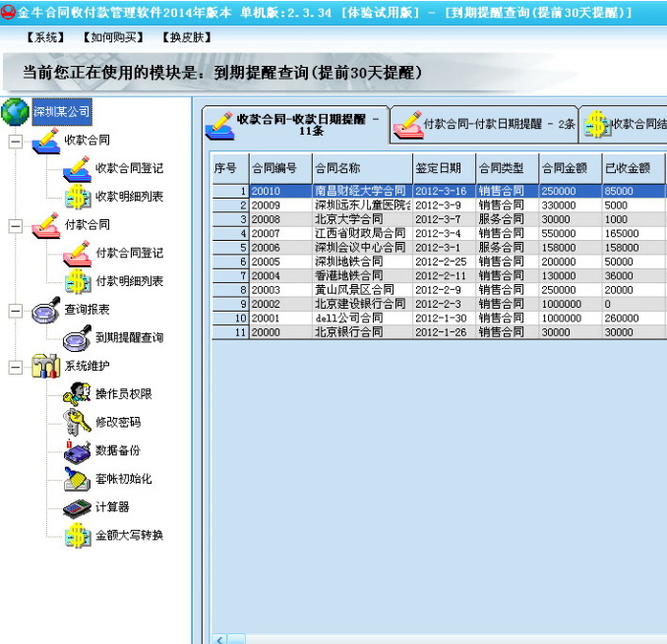
Task: Select cell 江西省财政局合同
Action: coord(362,233)
